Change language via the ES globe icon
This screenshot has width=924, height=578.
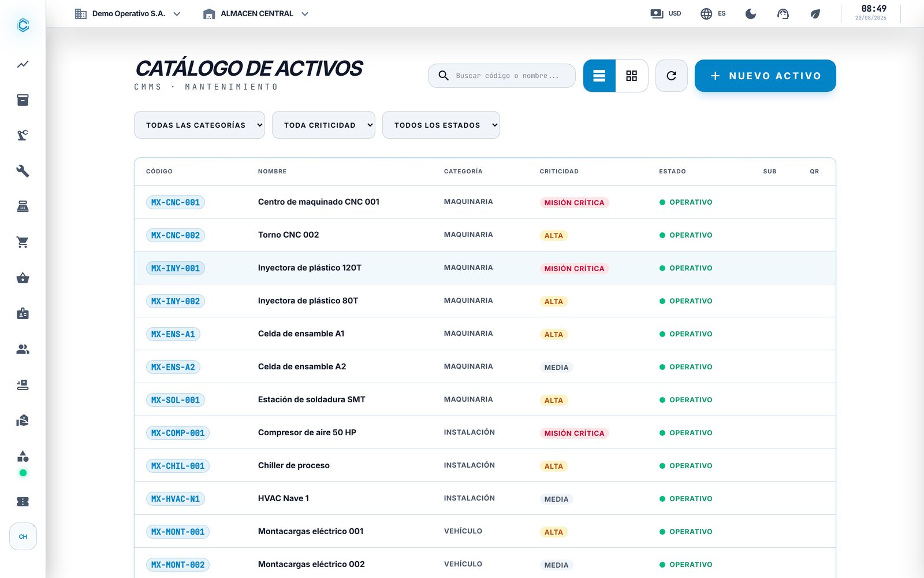pyautogui.click(x=713, y=13)
